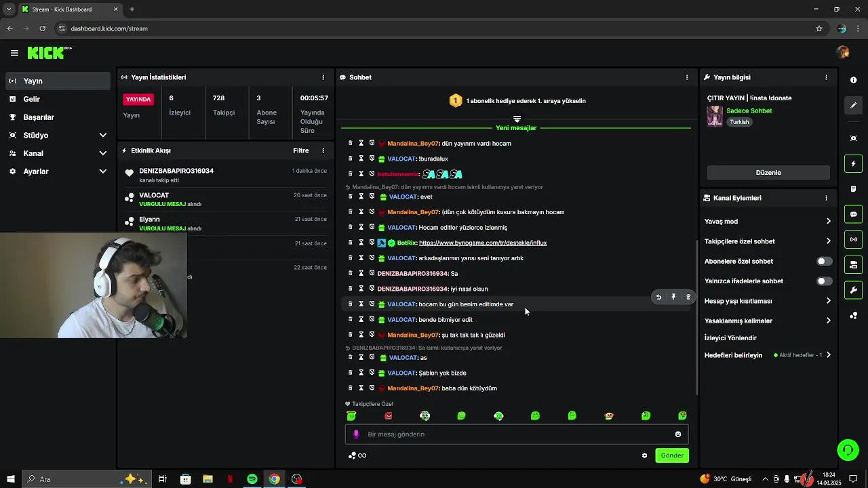Timeout user on 'Şablon yok bizde' row
This screenshot has height=488, width=868.
click(361, 373)
